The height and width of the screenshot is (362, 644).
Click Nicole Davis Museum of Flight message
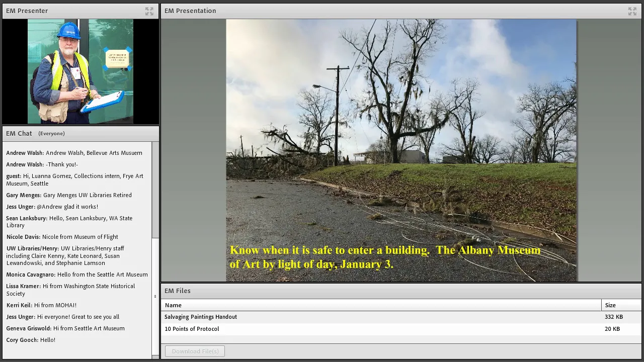(x=62, y=237)
